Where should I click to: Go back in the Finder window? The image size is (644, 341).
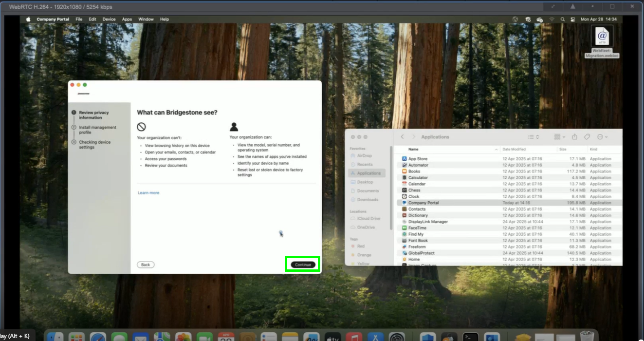tap(403, 137)
